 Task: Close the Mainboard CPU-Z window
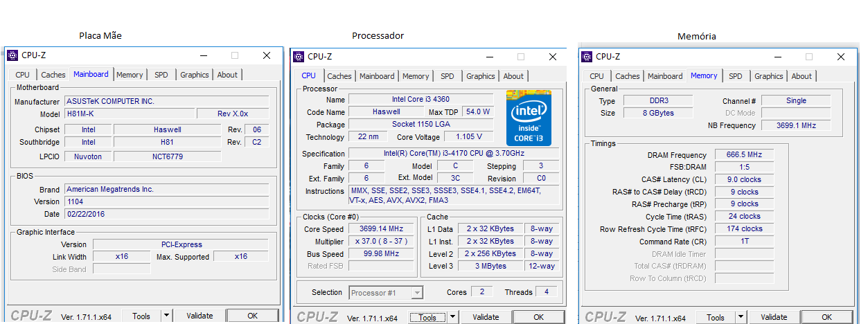tap(267, 55)
